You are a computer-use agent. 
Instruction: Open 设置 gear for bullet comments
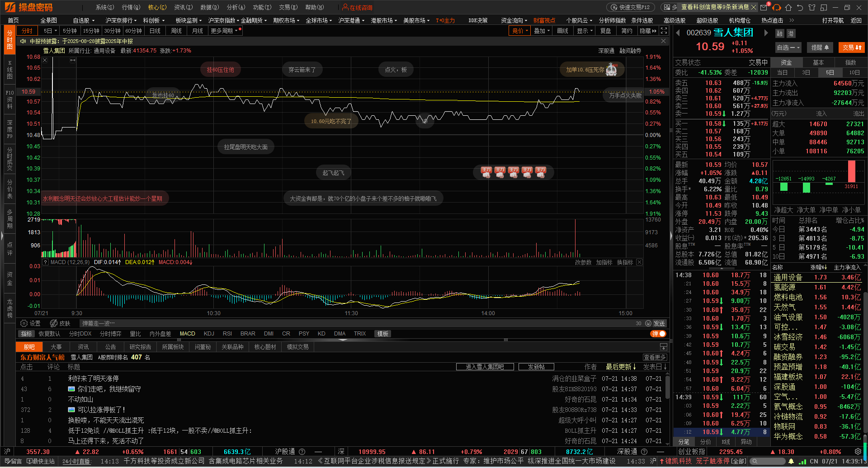(30, 323)
